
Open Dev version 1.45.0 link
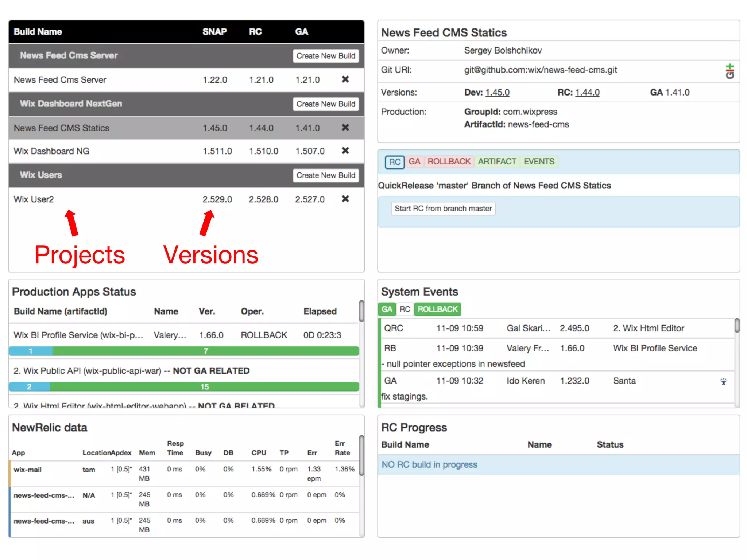[497, 93]
